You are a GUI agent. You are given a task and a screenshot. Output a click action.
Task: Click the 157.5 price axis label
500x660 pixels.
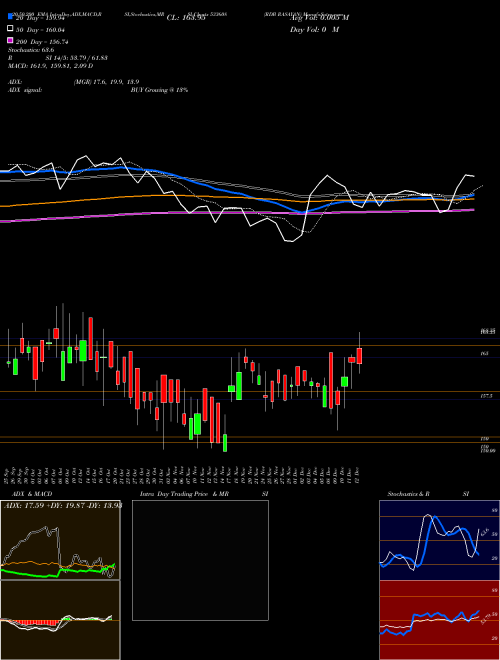[x=486, y=396]
